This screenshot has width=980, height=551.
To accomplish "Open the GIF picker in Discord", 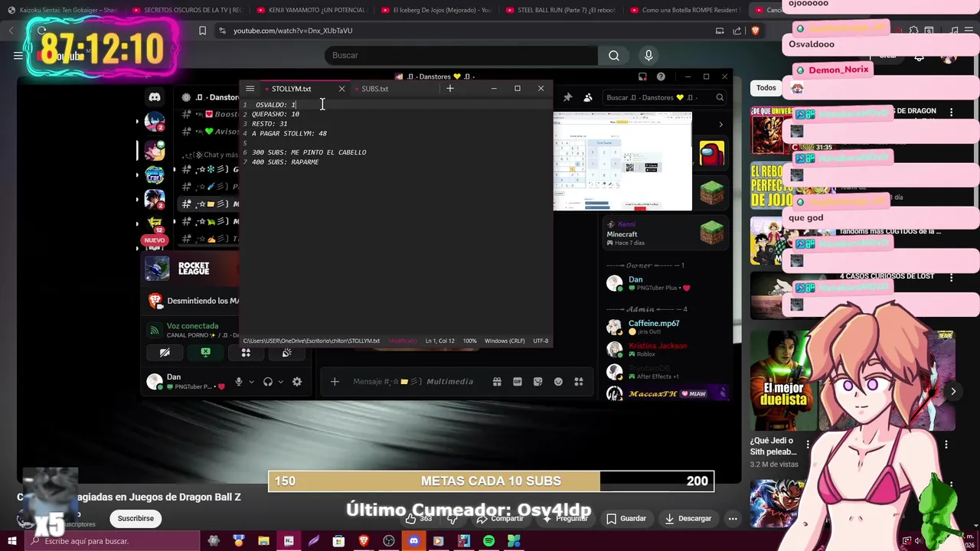I will point(518,382).
